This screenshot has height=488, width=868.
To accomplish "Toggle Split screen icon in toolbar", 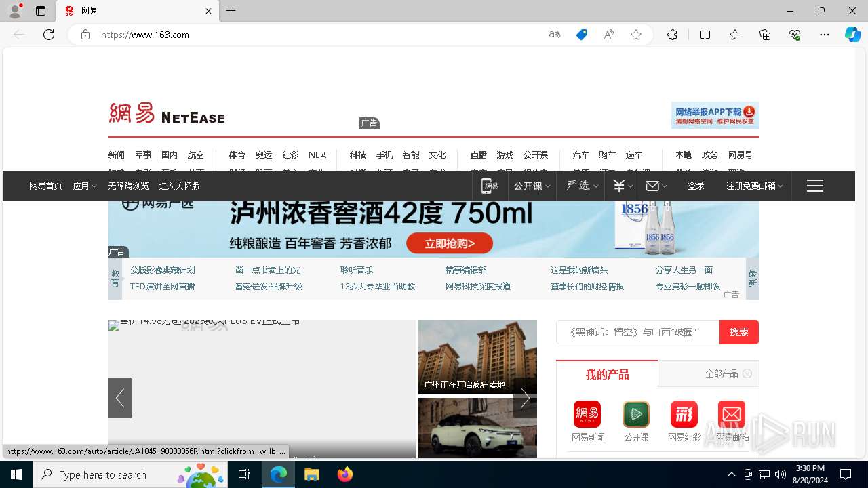I will point(705,35).
